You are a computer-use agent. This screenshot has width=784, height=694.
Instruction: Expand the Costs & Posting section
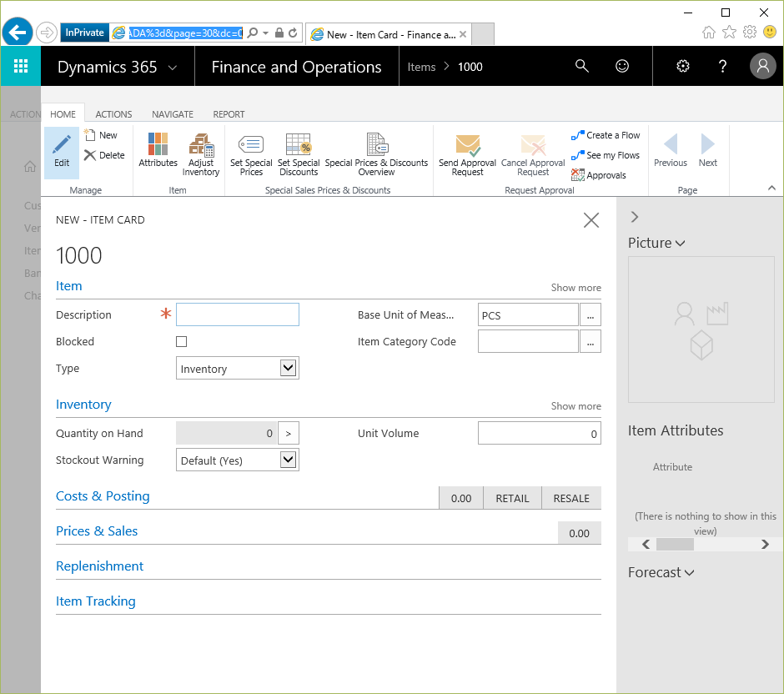point(103,496)
